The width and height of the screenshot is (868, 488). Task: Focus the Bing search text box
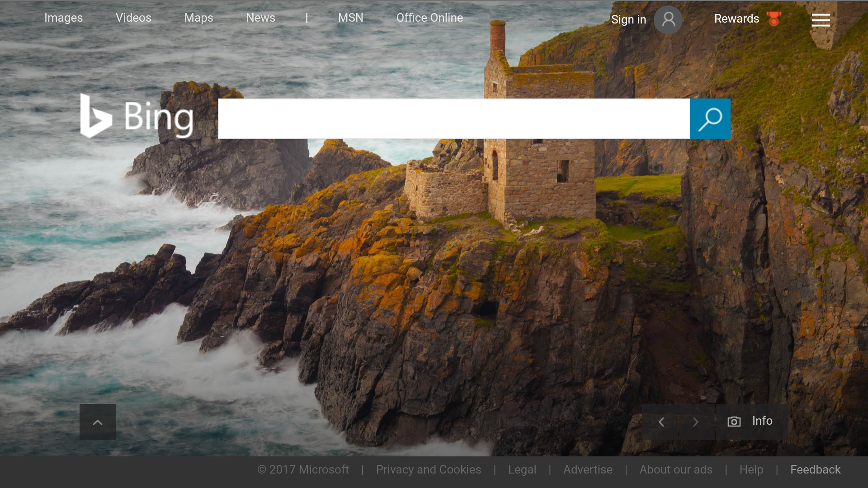tap(453, 119)
